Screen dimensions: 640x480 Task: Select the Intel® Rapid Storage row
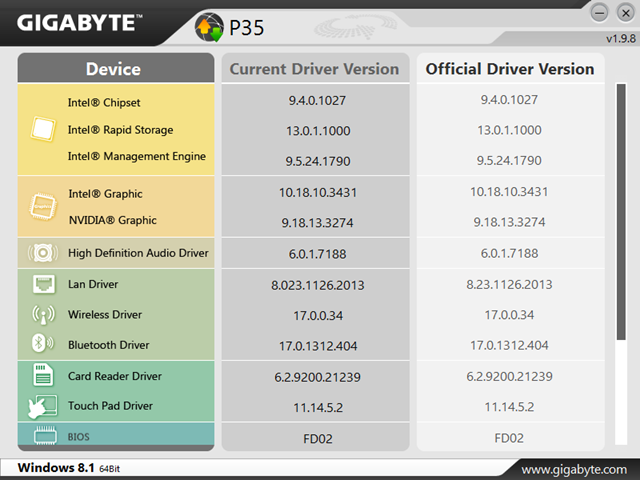120,130
